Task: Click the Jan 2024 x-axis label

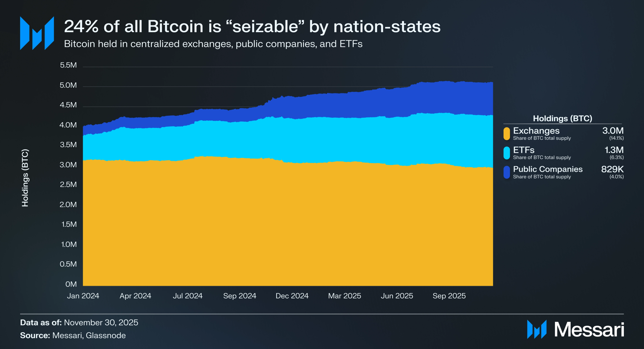Action: coord(83,296)
